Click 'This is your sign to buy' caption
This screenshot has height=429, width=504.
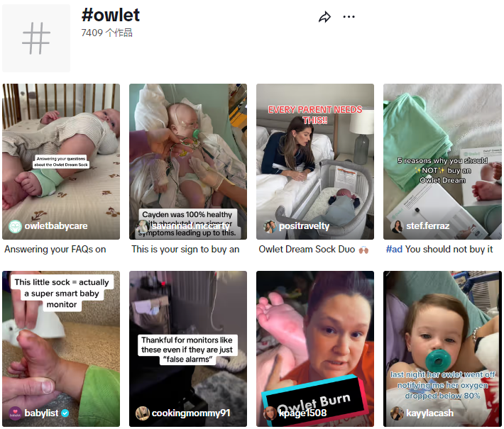click(185, 250)
